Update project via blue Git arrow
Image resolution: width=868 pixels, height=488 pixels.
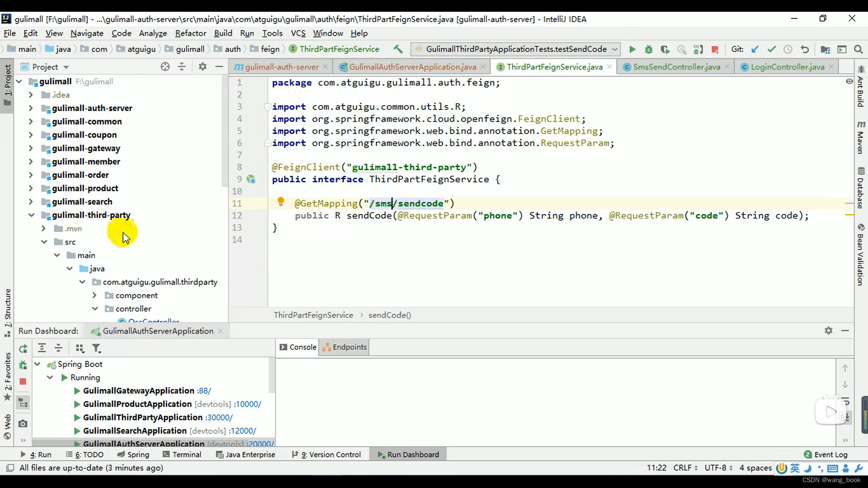755,49
